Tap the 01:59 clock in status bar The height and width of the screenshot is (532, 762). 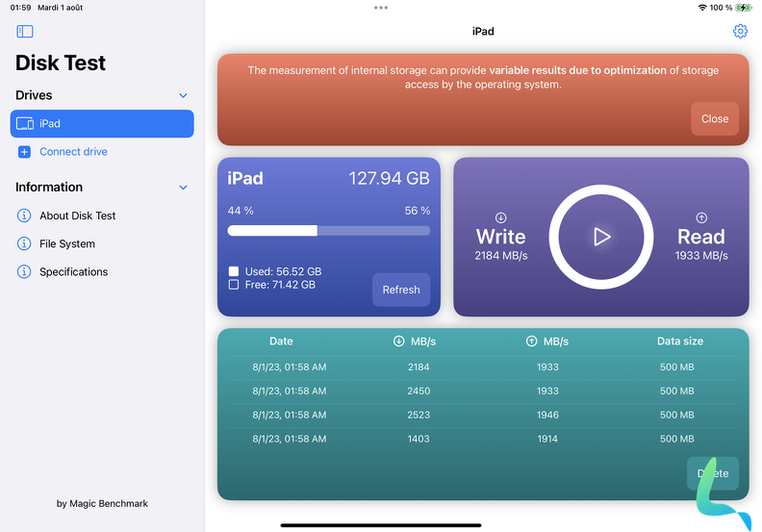[20, 8]
